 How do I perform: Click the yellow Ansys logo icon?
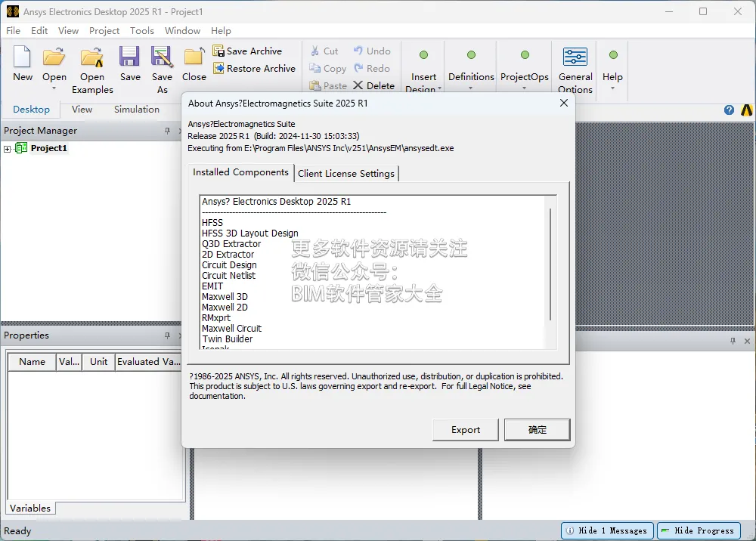pyautogui.click(x=746, y=110)
